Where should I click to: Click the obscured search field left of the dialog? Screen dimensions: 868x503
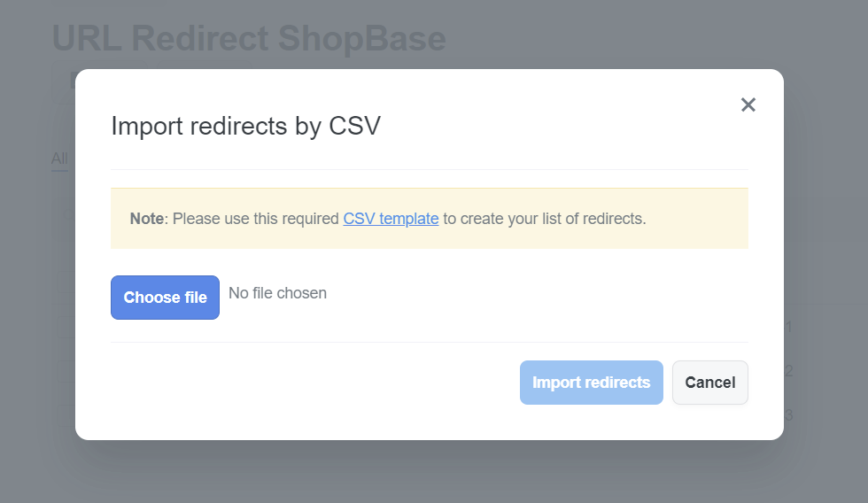(x=64, y=214)
